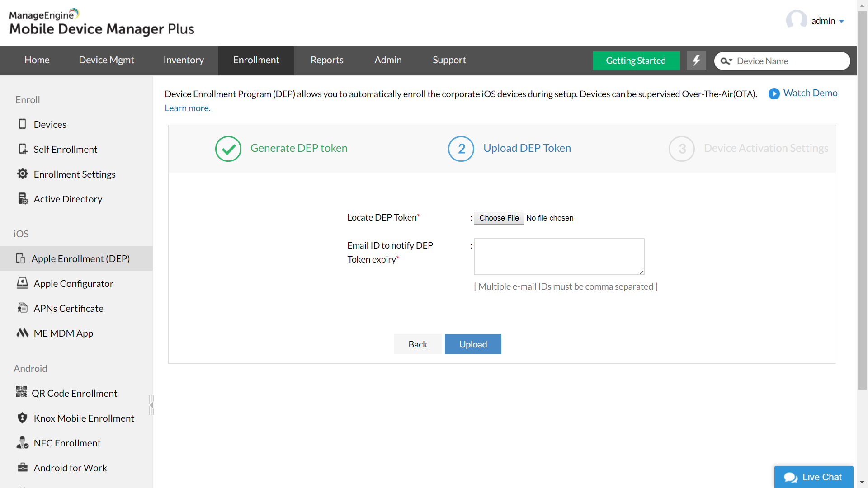Viewport: 868px width, 488px height.
Task: Click the Active Directory sidebar icon
Action: point(23,198)
